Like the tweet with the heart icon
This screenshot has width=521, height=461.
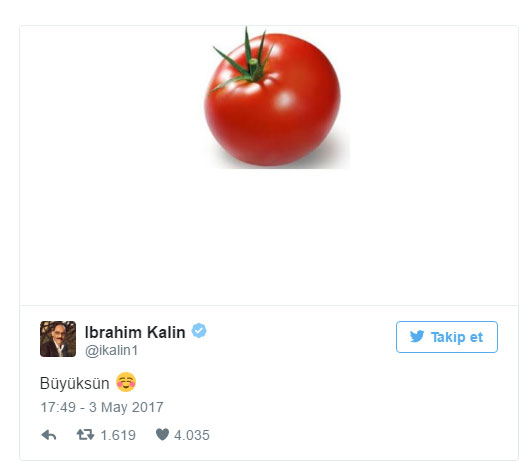click(162, 434)
